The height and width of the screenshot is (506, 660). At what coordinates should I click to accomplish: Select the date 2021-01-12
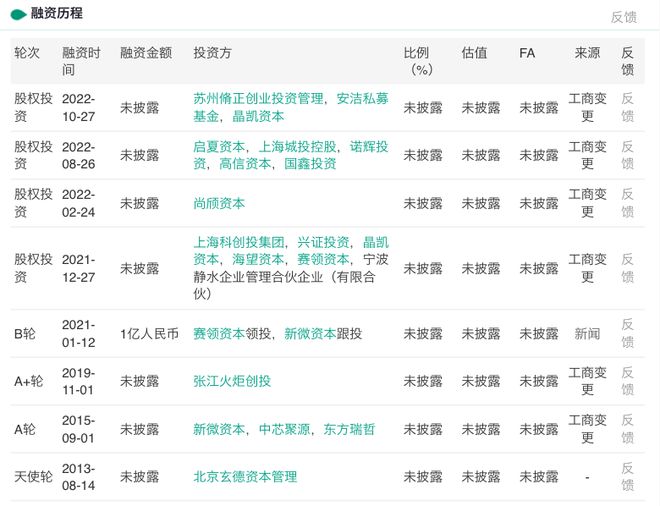[79, 334]
